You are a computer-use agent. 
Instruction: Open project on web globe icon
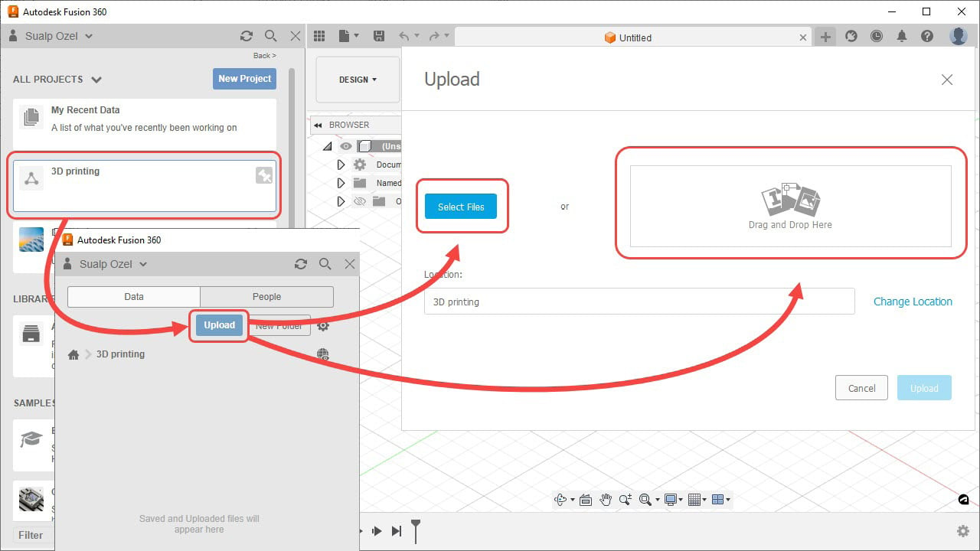(323, 354)
